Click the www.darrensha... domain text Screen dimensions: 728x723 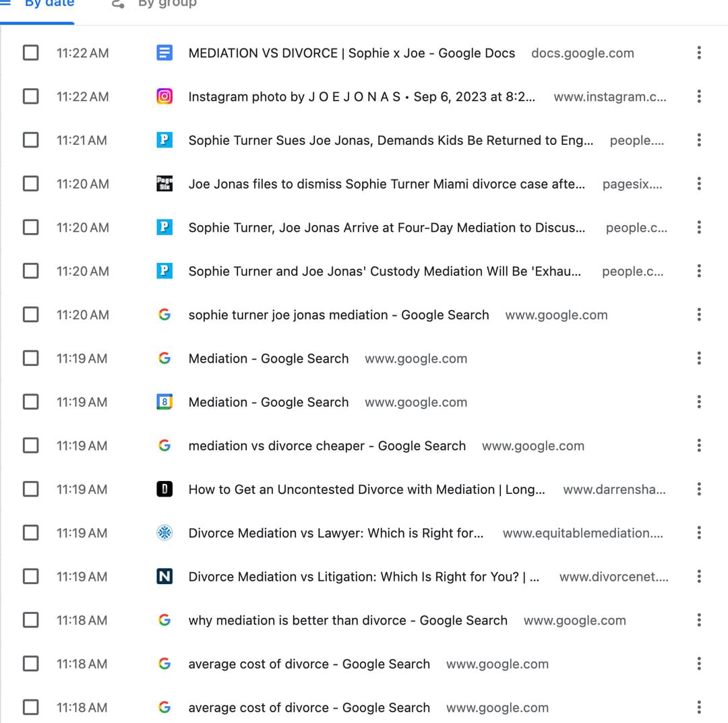[614, 489]
